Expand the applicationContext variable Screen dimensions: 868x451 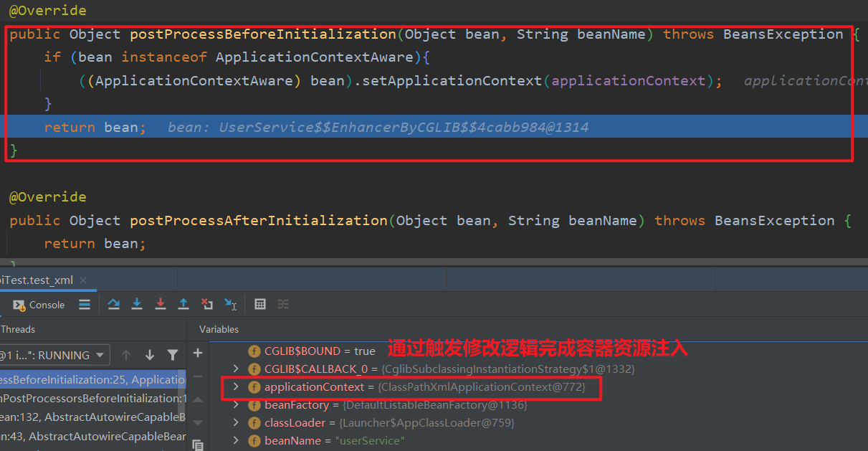tap(237, 387)
